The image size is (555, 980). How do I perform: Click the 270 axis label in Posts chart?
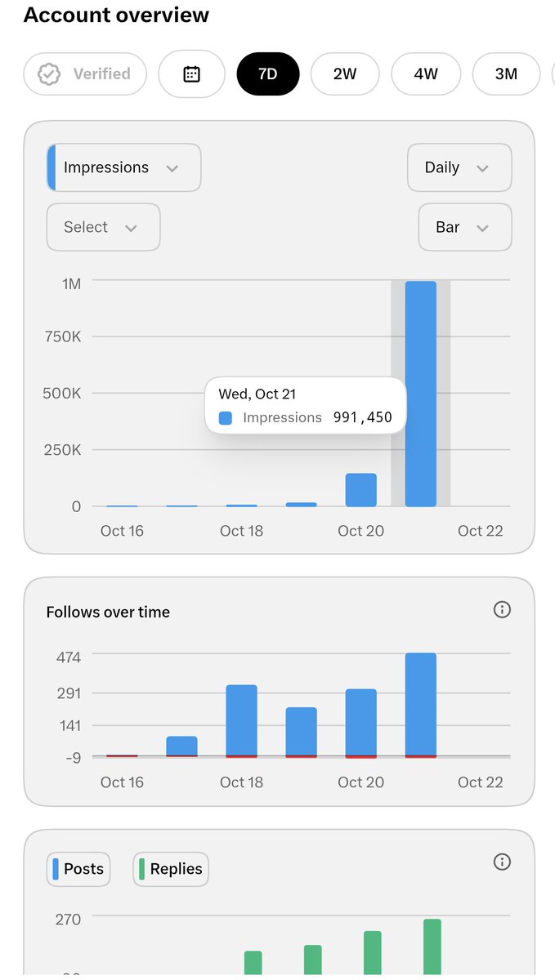pos(69,920)
